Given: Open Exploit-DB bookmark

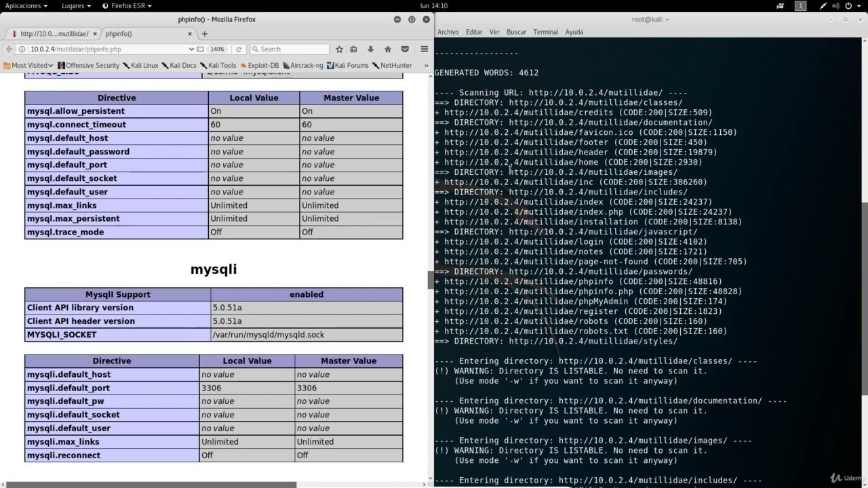Looking at the screenshot, I should [x=259, y=66].
